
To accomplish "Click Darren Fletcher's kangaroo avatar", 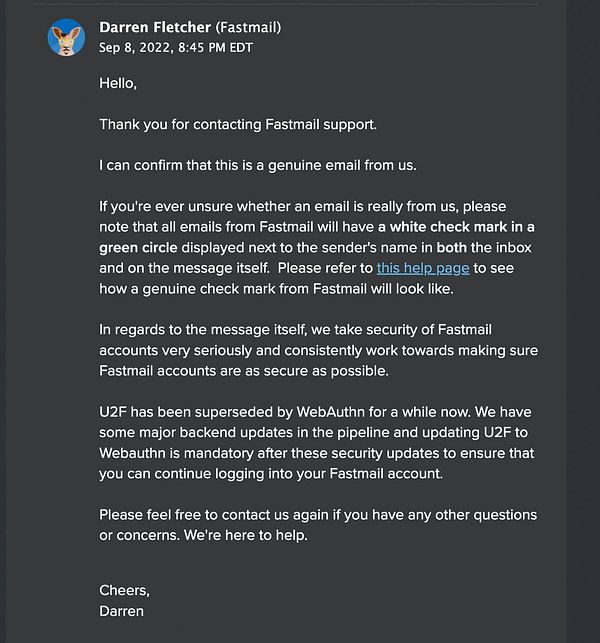I will click(x=66, y=36).
